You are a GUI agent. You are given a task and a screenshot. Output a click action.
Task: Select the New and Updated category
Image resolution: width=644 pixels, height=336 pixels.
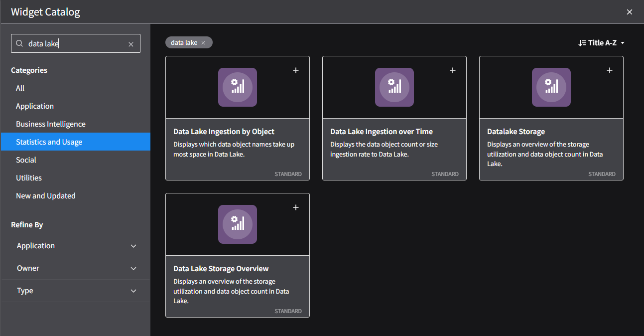(x=76, y=196)
